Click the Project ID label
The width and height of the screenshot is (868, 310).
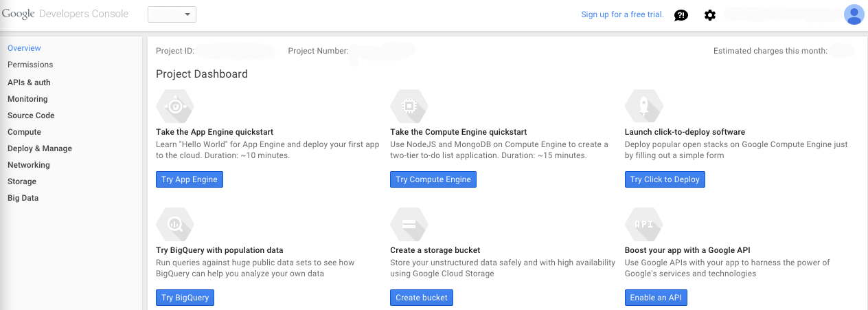175,51
